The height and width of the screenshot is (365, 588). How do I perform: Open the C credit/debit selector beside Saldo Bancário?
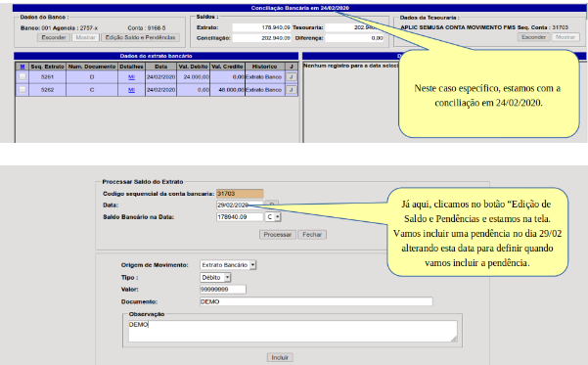pyautogui.click(x=273, y=217)
